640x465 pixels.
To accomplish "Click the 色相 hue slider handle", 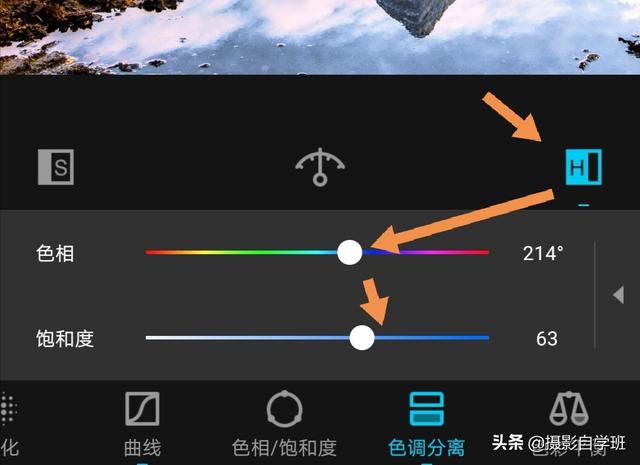I will 349,253.
